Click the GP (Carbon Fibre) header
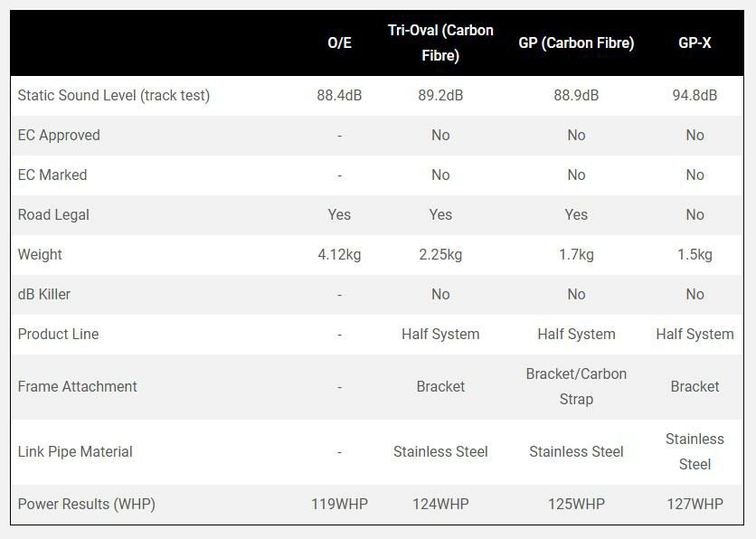This screenshot has width=756, height=539. tap(576, 43)
